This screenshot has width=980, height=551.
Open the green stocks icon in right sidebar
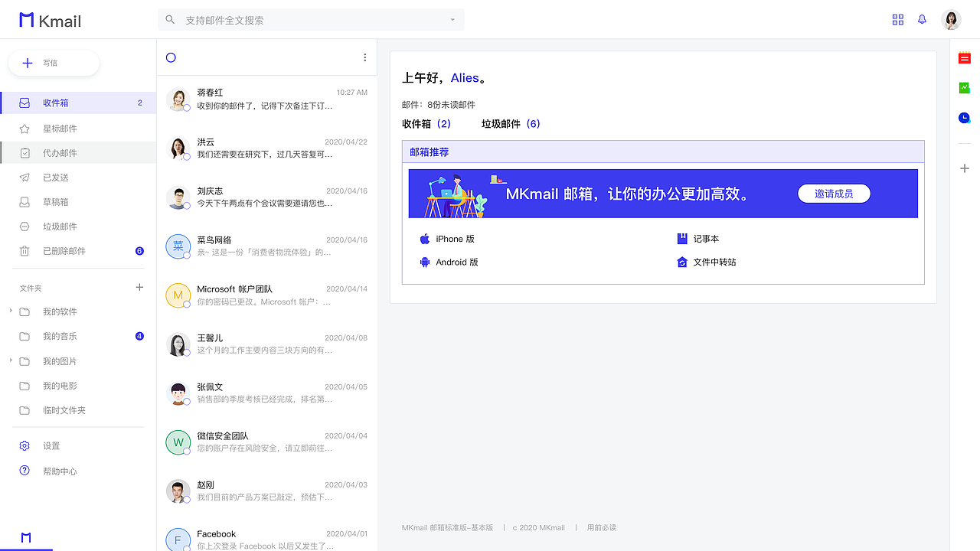point(965,87)
